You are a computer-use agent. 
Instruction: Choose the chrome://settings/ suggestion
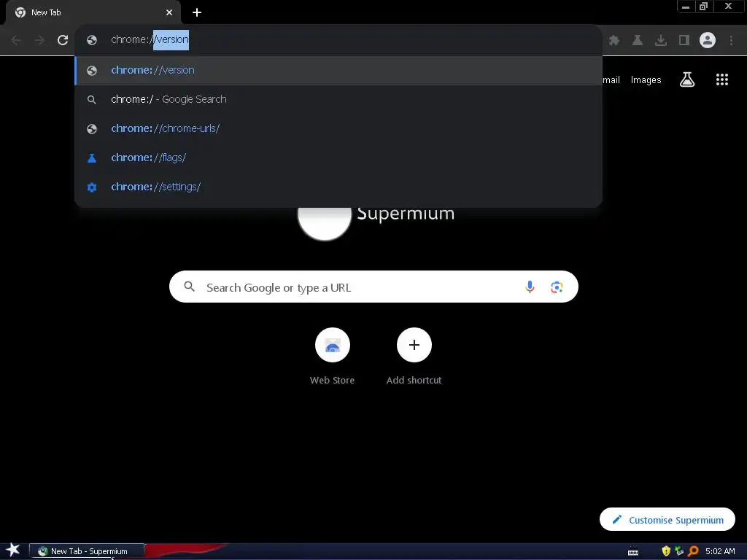pyautogui.click(x=338, y=187)
